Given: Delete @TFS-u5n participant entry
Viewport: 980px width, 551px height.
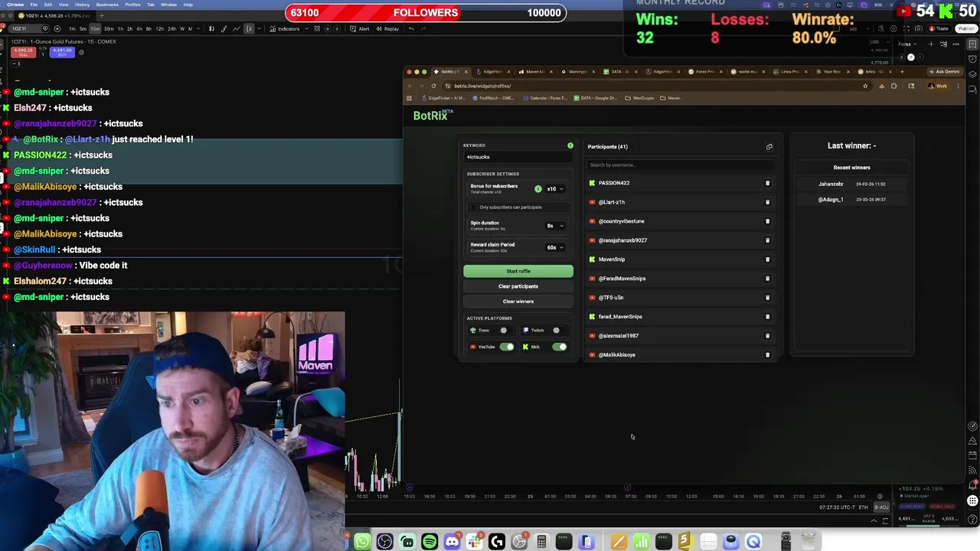Looking at the screenshot, I should tap(767, 298).
